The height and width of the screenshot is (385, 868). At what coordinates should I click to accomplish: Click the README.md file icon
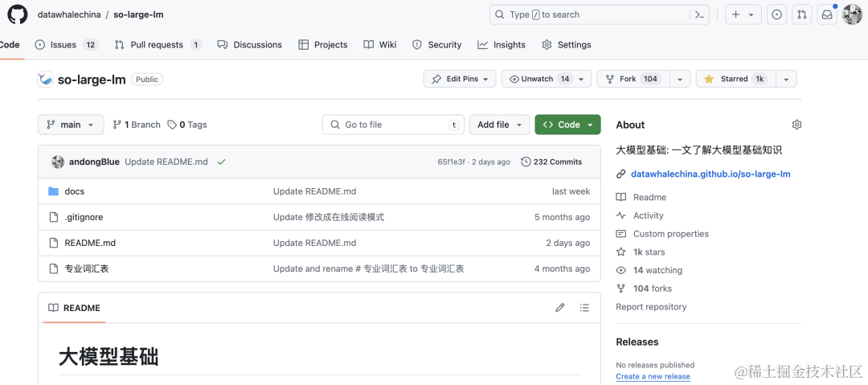(54, 243)
